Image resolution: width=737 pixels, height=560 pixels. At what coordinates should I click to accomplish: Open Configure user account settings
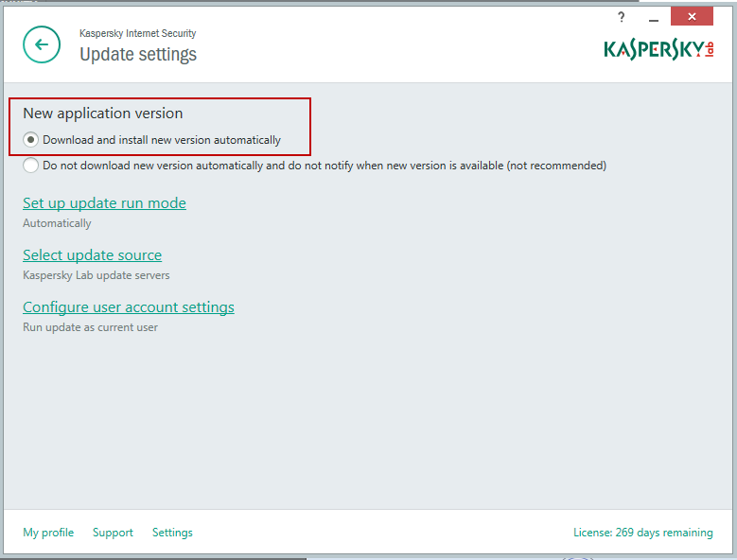pos(129,307)
